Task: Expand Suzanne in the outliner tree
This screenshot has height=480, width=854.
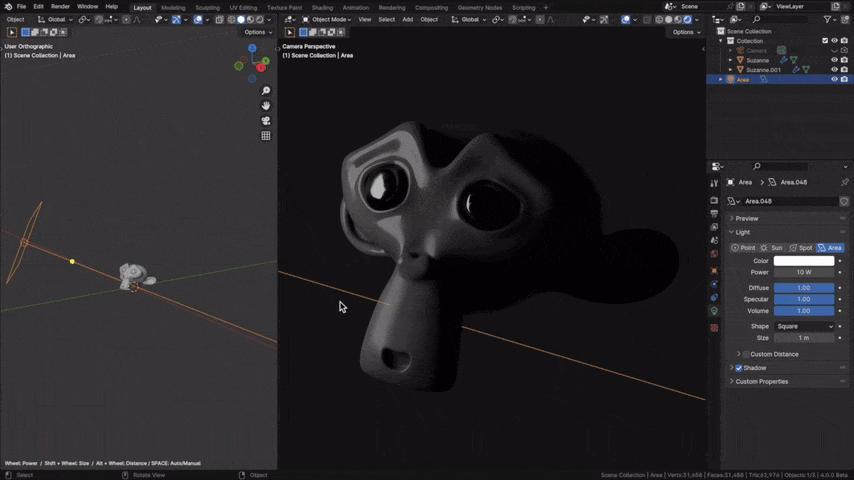Action: point(730,60)
